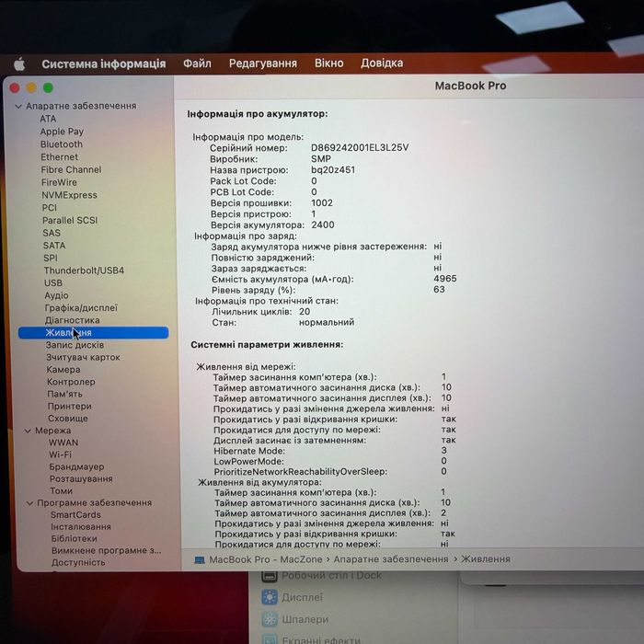The image size is (644, 644).
Task: Click the Системні параметри живлення heading
Action: 267,345
